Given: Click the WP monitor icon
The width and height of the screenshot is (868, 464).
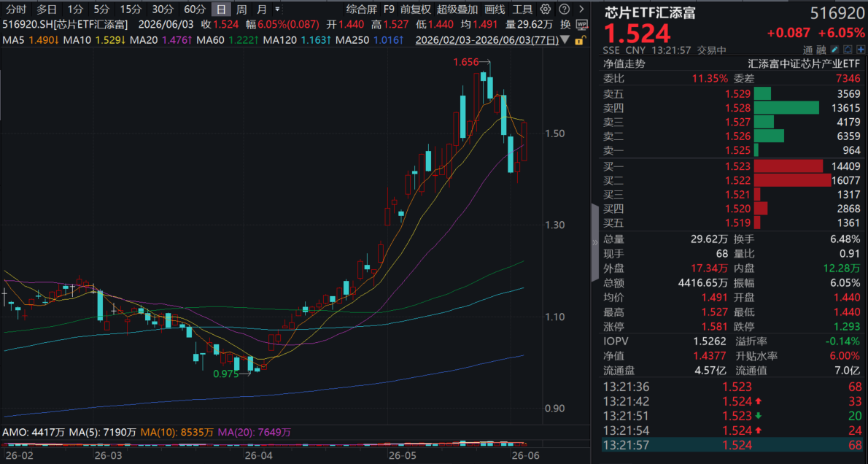Looking at the screenshot, I should click(x=582, y=24).
